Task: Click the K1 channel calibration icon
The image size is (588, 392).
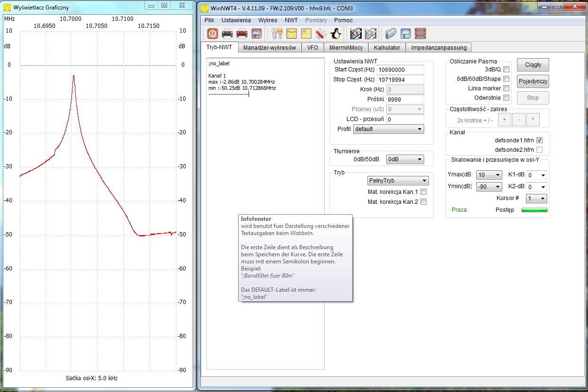Action: [356, 34]
